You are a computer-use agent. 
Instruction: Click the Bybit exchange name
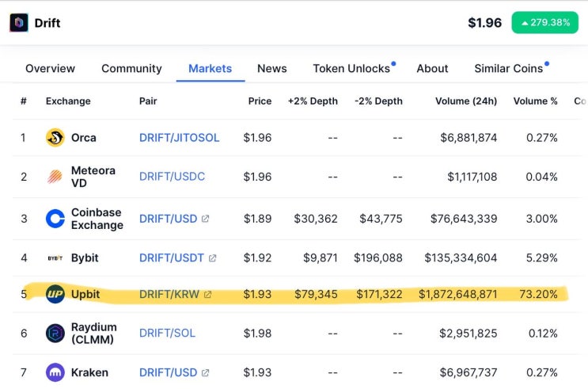tap(85, 258)
